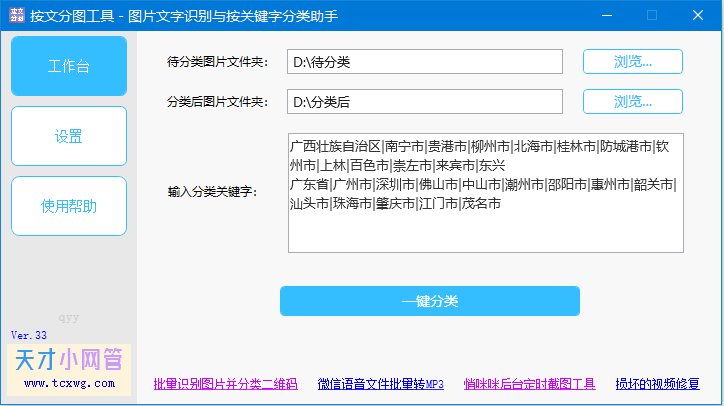Click the 分类后图片文件夹 path field

(424, 102)
